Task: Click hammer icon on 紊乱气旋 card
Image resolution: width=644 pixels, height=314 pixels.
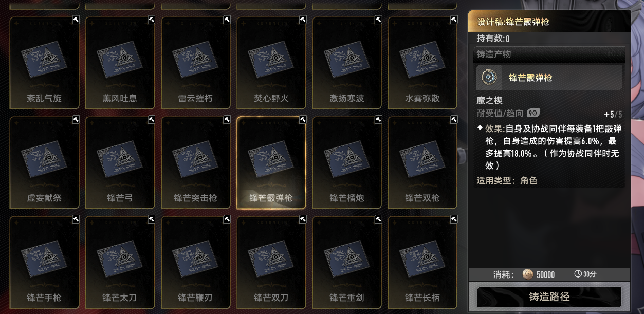Action: (x=76, y=20)
